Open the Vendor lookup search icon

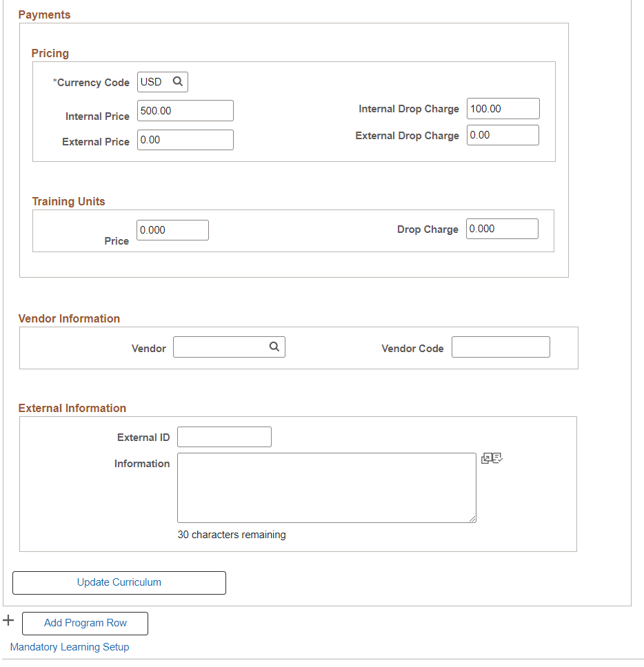(274, 347)
